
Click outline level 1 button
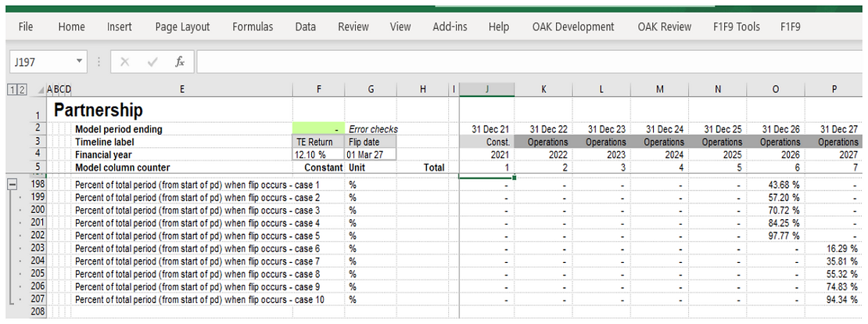click(x=10, y=89)
